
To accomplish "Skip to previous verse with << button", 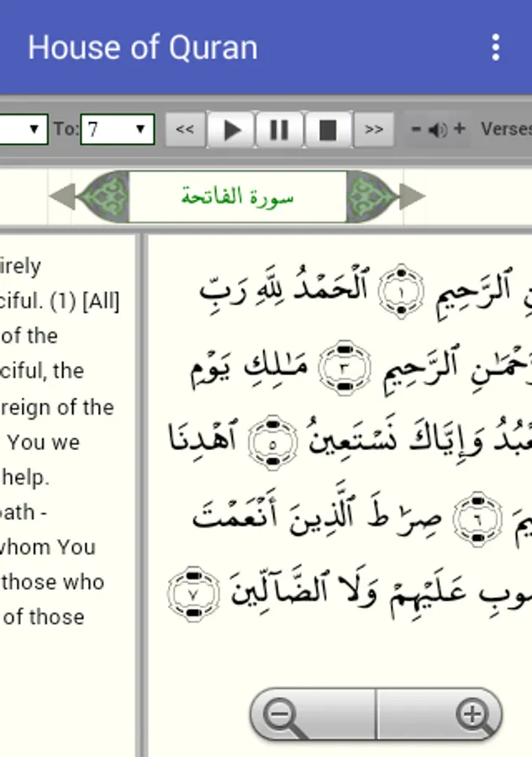I will tap(185, 130).
